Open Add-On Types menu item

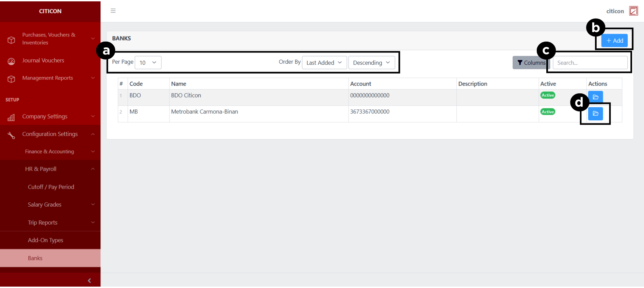[46, 240]
